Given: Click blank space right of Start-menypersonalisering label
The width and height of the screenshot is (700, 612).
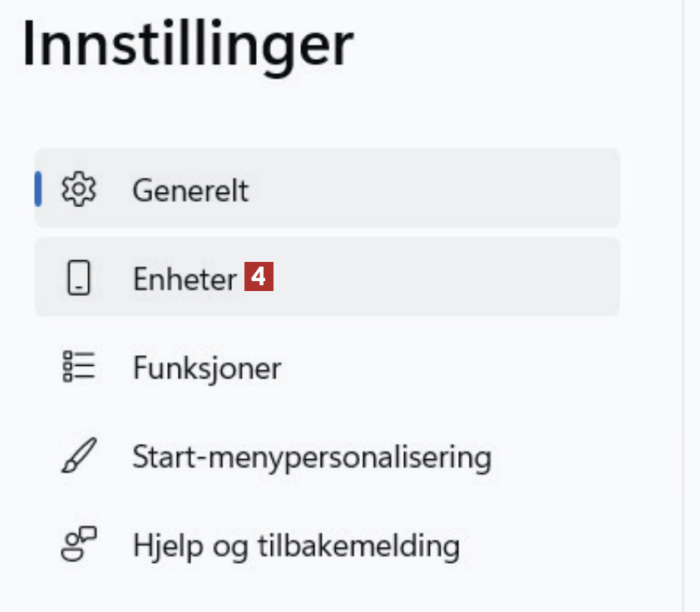Looking at the screenshot, I should click(x=565, y=457).
